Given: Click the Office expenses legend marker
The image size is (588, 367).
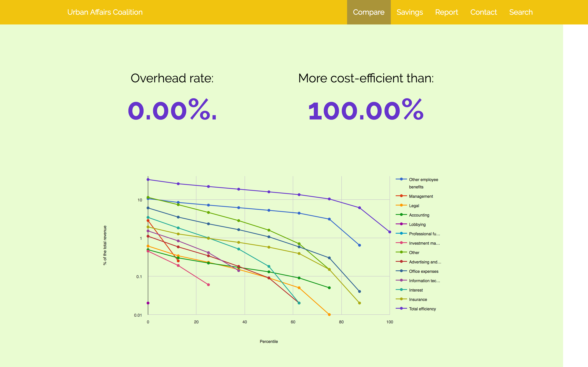Looking at the screenshot, I should tap(401, 271).
